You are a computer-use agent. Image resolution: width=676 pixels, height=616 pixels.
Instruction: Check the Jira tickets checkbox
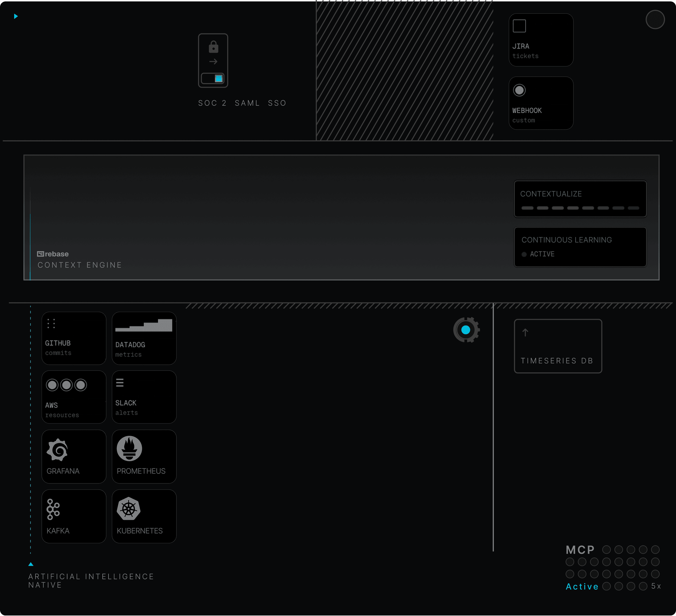[x=519, y=26]
